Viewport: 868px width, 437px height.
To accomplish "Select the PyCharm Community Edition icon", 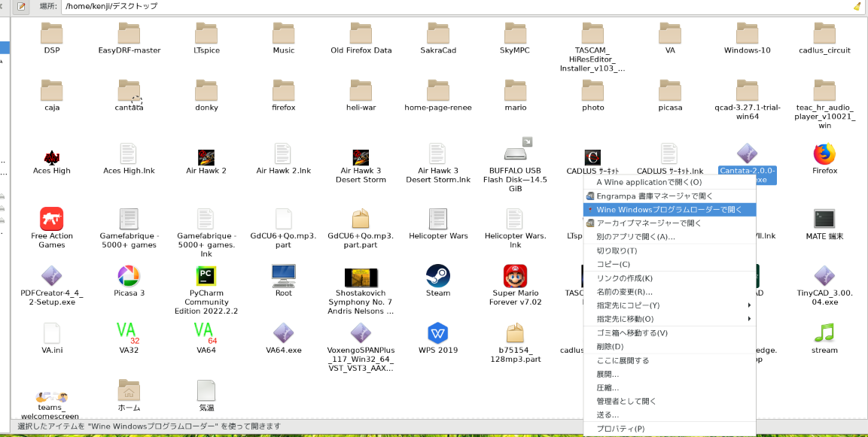I will click(206, 276).
